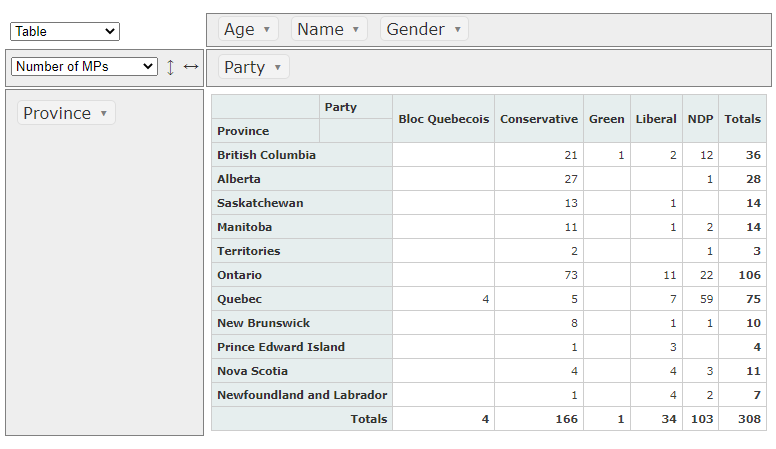The height and width of the screenshot is (449, 776).
Task: Click Alberta Conservative value 27
Action: tap(539, 179)
